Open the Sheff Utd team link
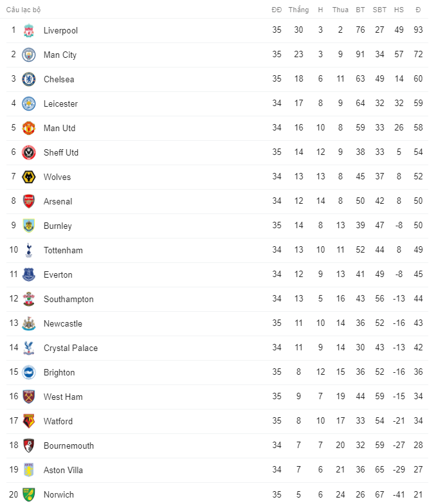The height and width of the screenshot is (504, 436). point(61,152)
